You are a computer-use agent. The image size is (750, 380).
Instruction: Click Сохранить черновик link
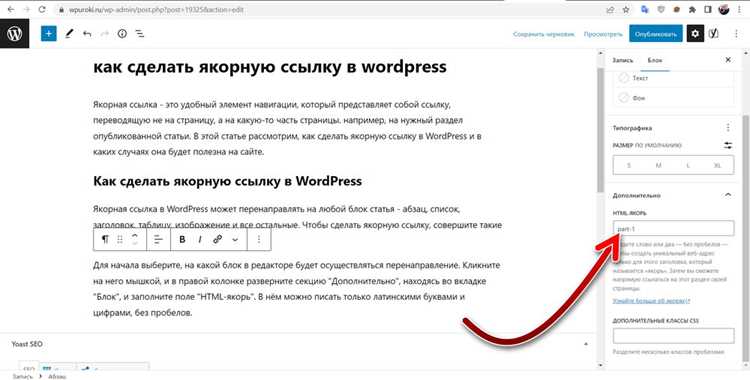[543, 34]
